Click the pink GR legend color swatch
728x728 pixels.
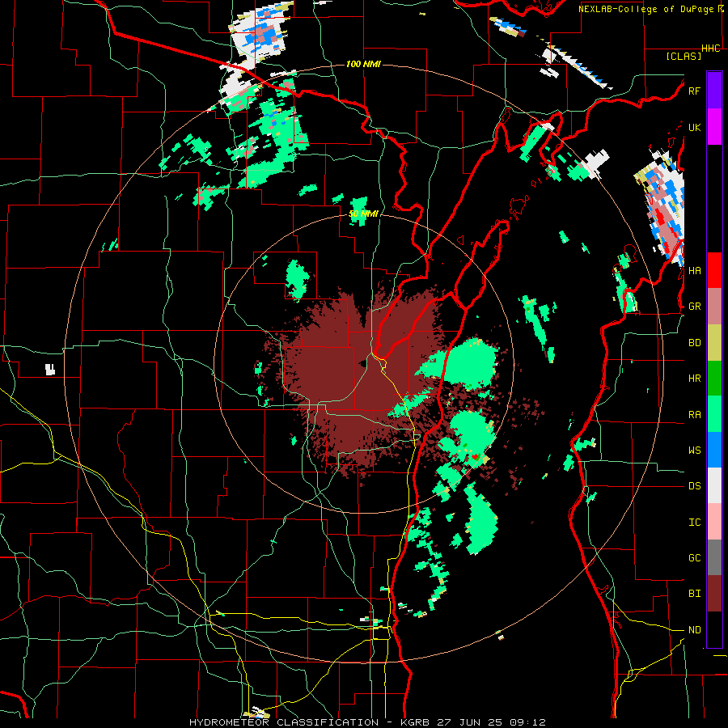[714, 307]
